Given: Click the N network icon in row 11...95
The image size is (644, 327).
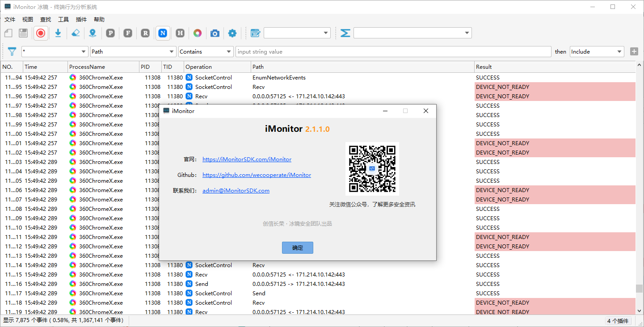Looking at the screenshot, I should click(189, 87).
